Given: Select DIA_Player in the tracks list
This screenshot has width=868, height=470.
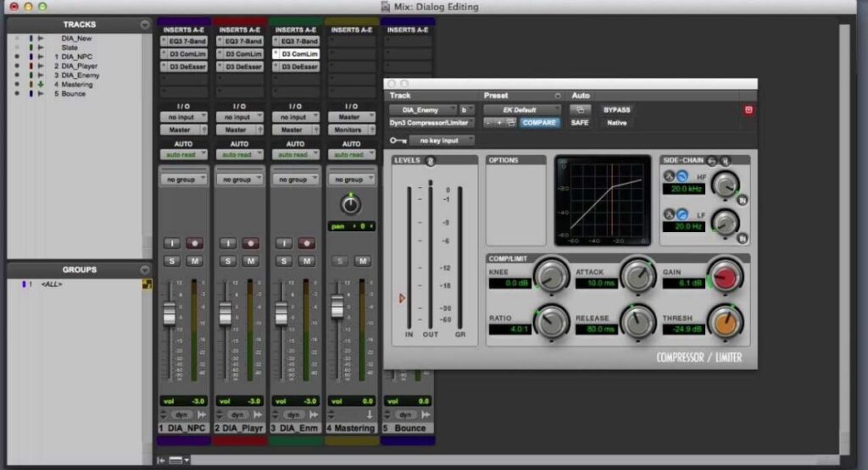Looking at the screenshot, I should coord(81,66).
